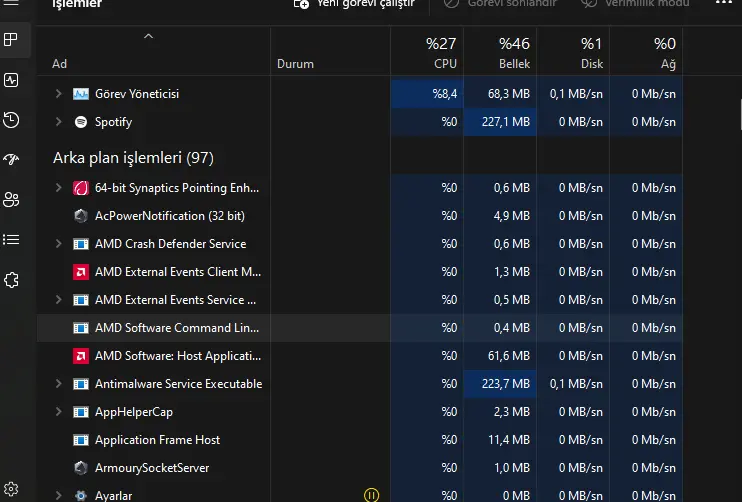Select the Spotify name text
The width and height of the screenshot is (742, 502).
[114, 122]
